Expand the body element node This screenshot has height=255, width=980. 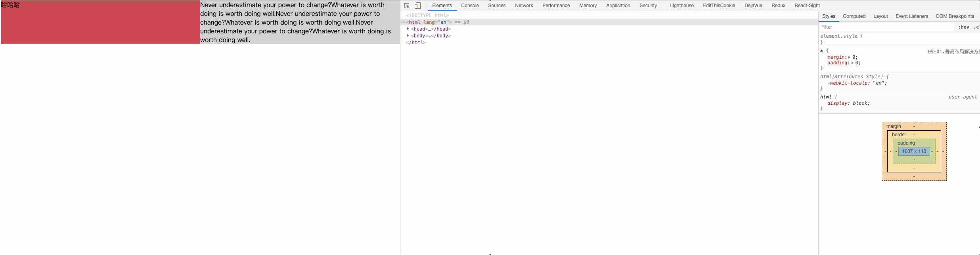(x=408, y=36)
